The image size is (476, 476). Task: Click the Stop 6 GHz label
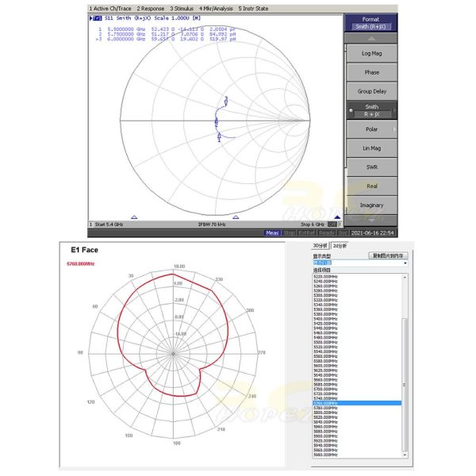click(x=313, y=225)
